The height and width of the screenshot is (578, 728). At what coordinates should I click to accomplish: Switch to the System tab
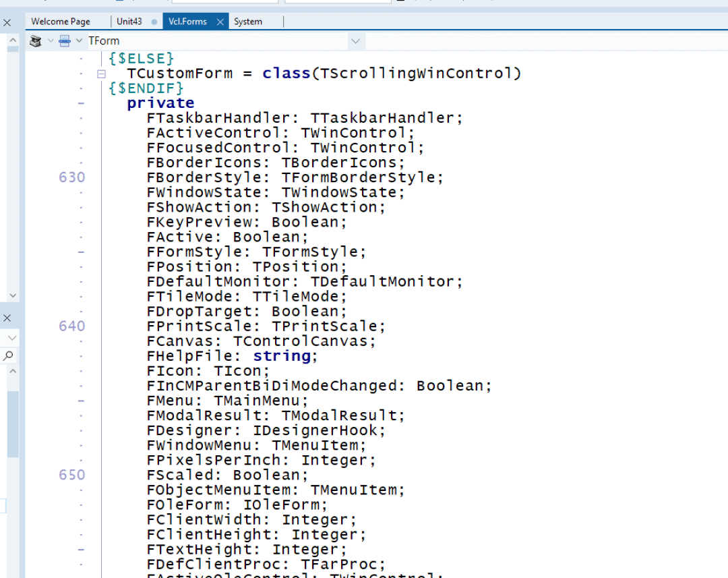[x=248, y=22]
